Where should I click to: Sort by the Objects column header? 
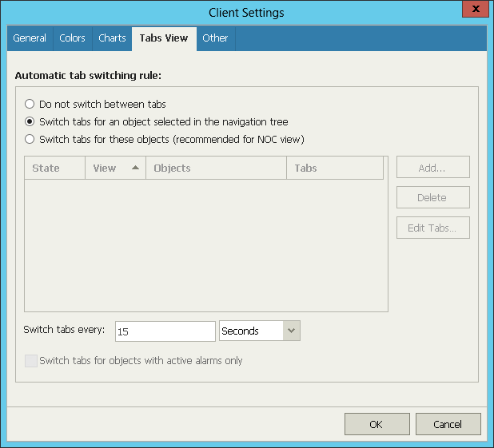[x=216, y=168]
